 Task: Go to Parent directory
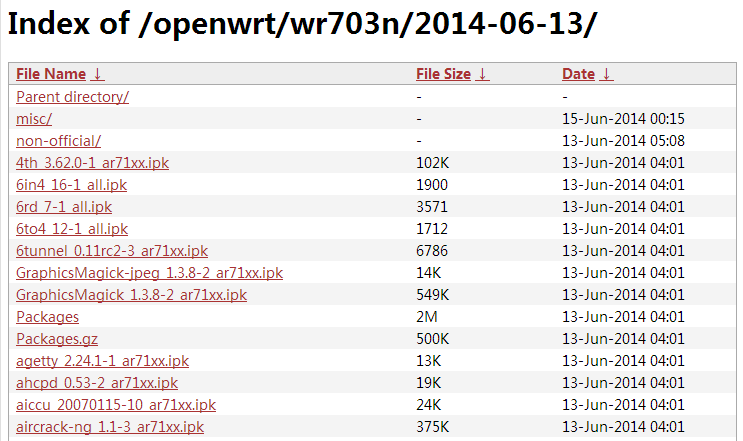72,97
